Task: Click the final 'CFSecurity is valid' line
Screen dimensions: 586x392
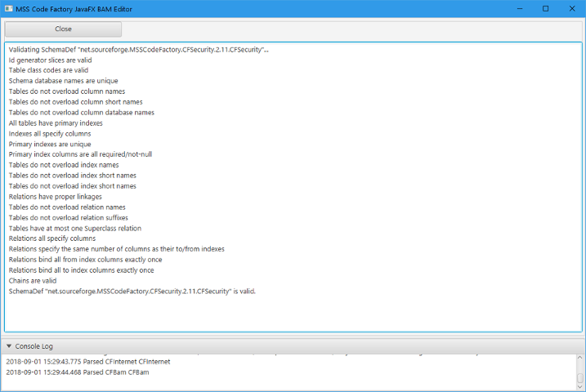Action: [132, 291]
